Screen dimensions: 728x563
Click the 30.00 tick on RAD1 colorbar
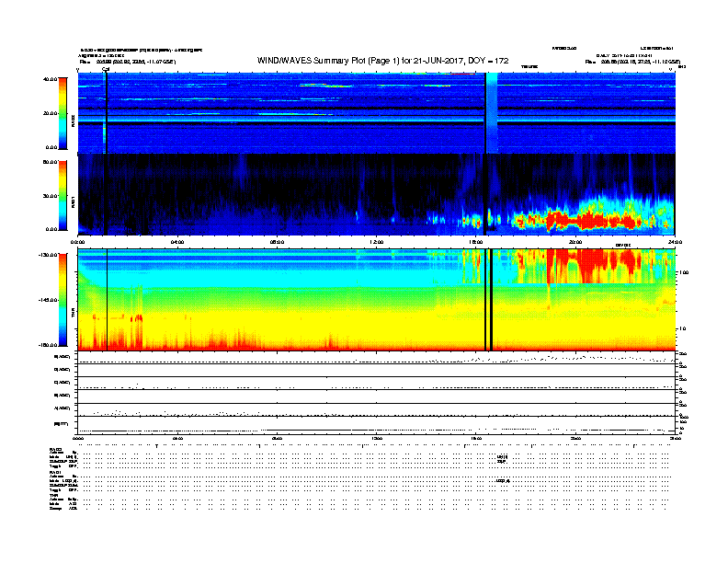[x=50, y=196]
